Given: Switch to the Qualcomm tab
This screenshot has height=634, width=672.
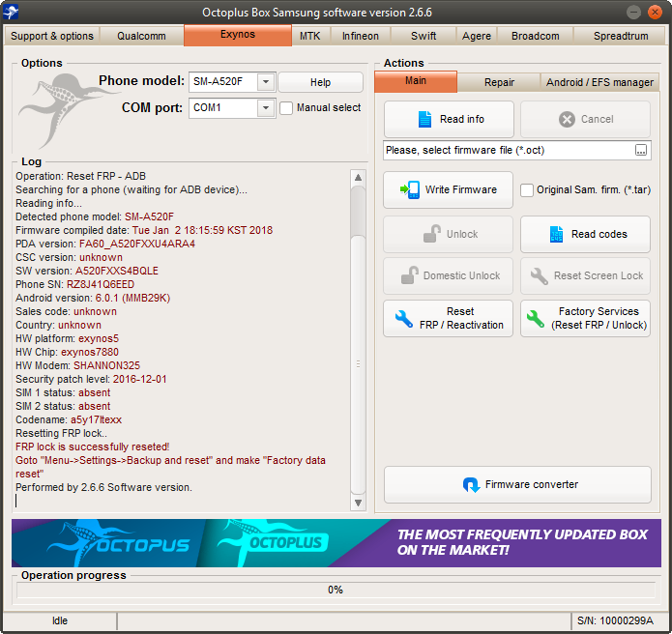Looking at the screenshot, I should click(141, 36).
